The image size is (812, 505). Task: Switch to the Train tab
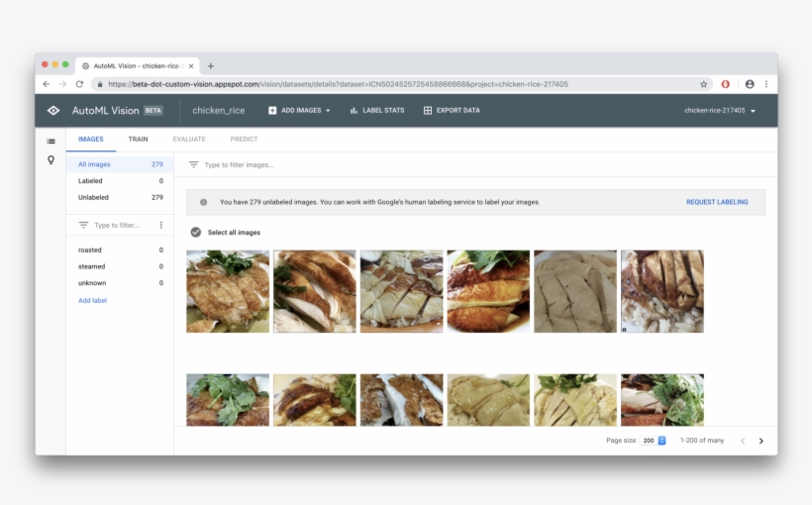[138, 140]
